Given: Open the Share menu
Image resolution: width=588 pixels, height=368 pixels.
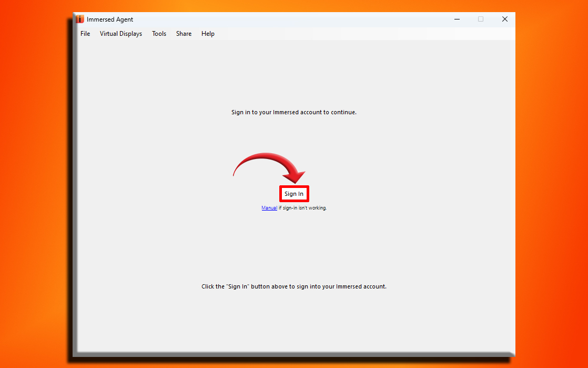Looking at the screenshot, I should [184, 34].
